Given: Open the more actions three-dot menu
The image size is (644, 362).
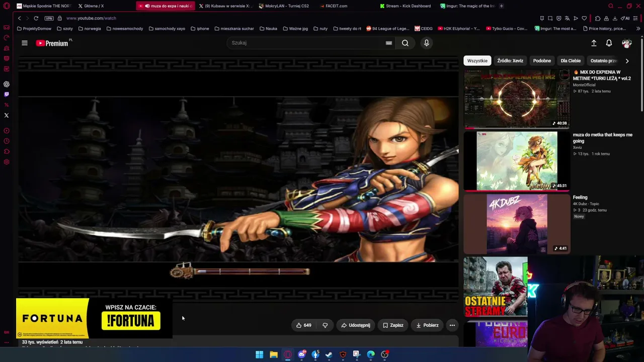Looking at the screenshot, I should pyautogui.click(x=452, y=325).
